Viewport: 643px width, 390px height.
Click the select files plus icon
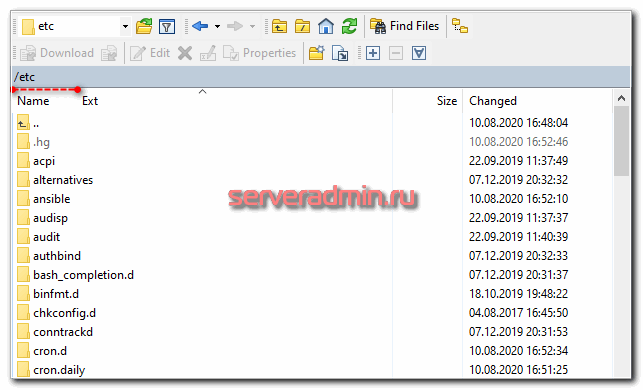[x=373, y=53]
